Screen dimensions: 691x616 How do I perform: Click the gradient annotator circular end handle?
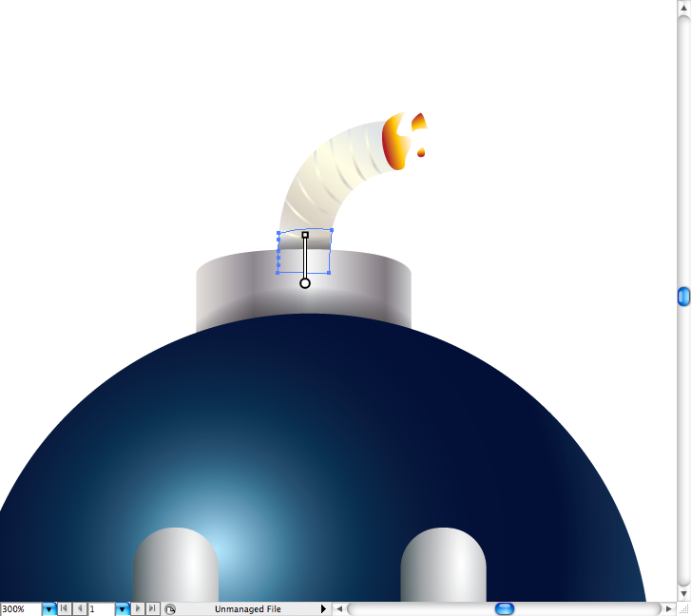[x=305, y=283]
